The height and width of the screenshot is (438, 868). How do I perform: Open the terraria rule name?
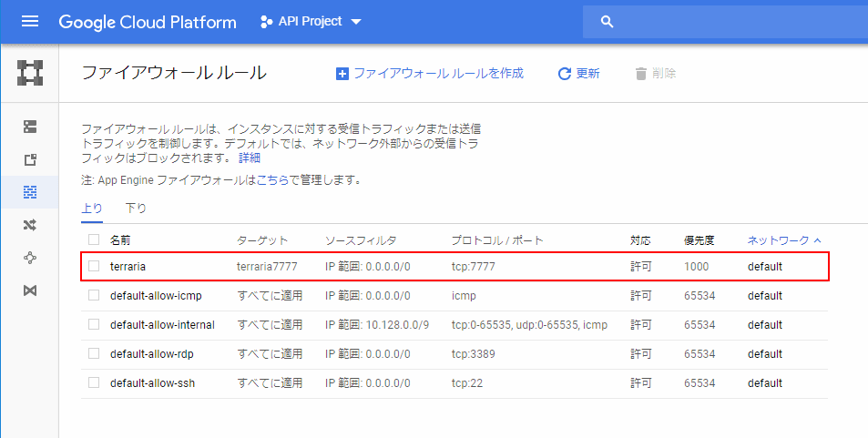128,266
